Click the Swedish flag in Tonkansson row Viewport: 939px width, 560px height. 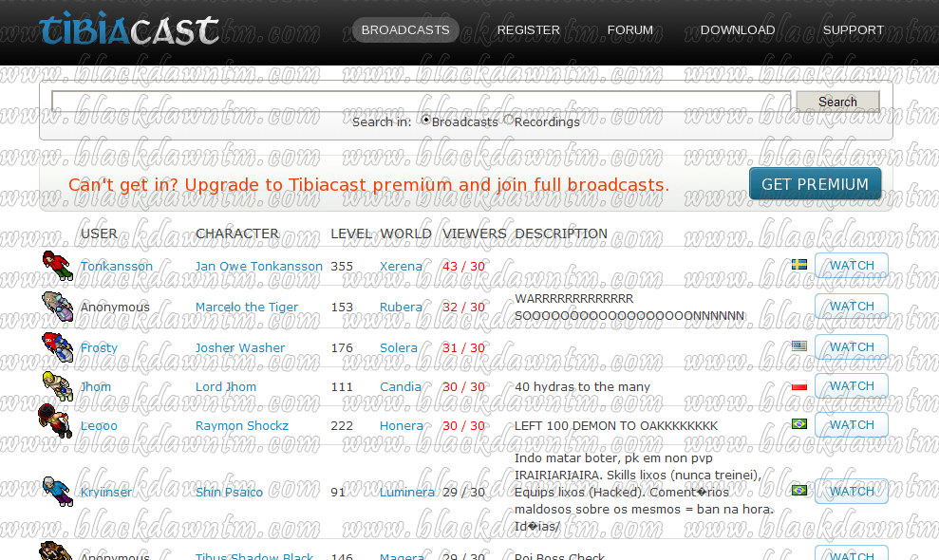pyautogui.click(x=798, y=265)
